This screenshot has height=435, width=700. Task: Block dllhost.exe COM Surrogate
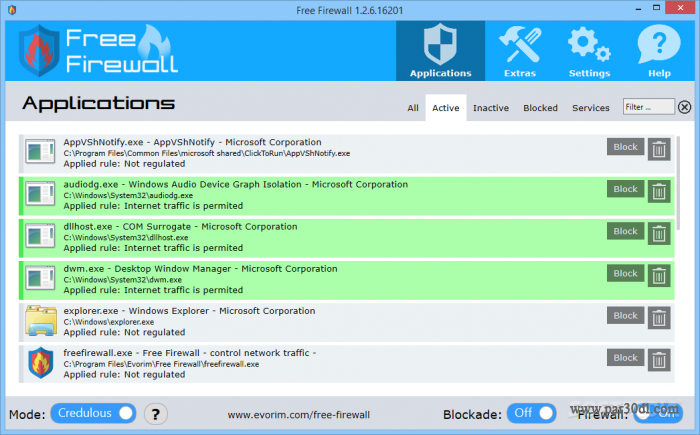pyautogui.click(x=625, y=231)
